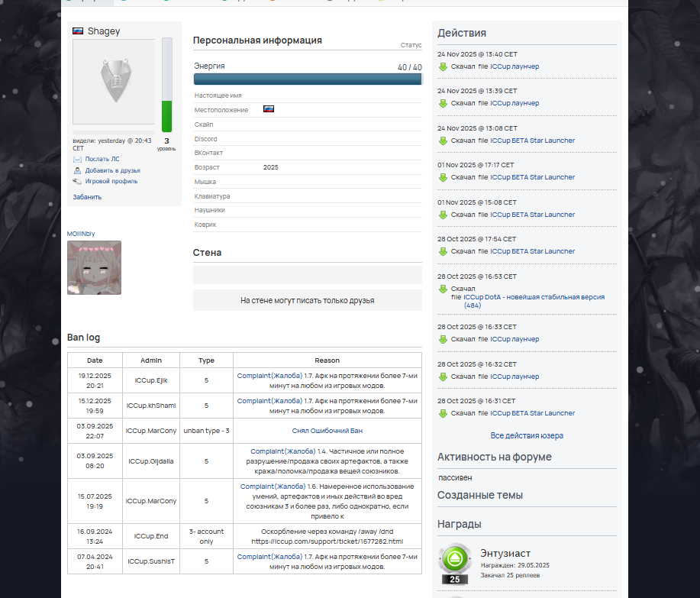Click Добавить в друзья link

(x=112, y=170)
